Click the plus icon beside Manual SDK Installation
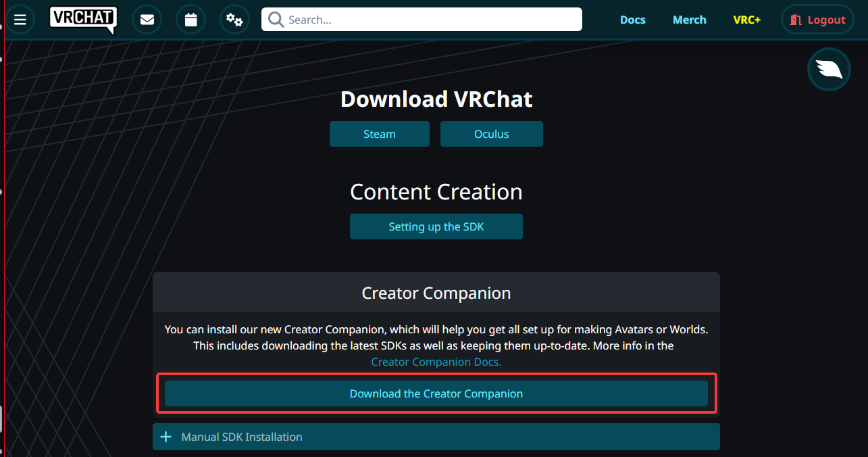 pos(165,437)
